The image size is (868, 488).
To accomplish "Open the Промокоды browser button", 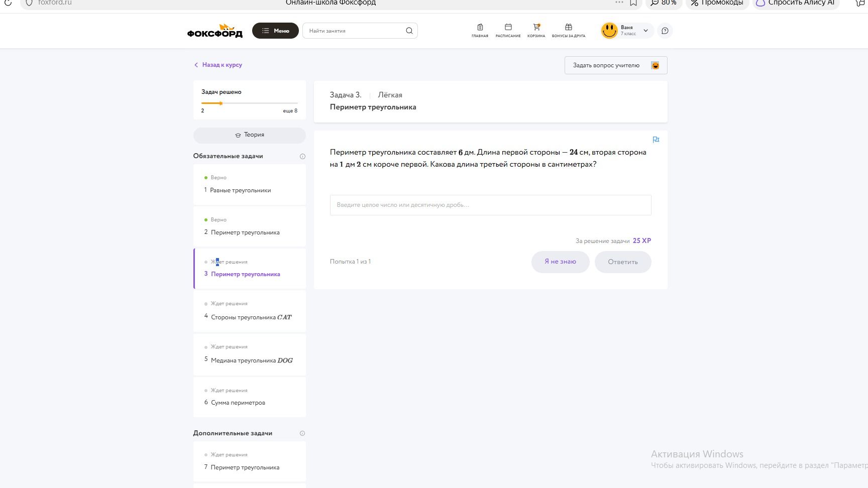I will (x=717, y=3).
